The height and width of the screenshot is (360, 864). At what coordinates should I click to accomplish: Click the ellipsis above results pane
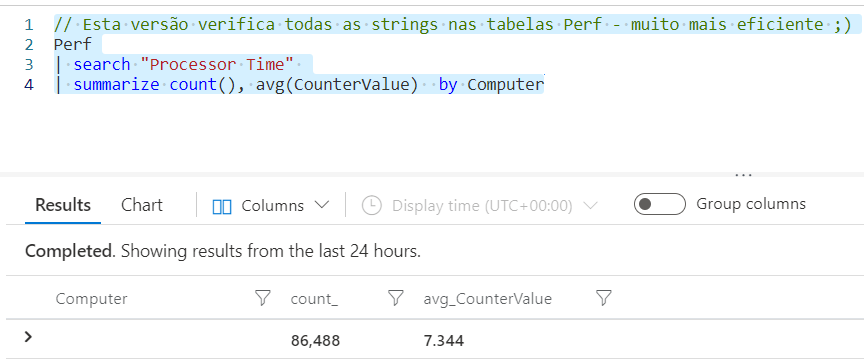(743, 175)
